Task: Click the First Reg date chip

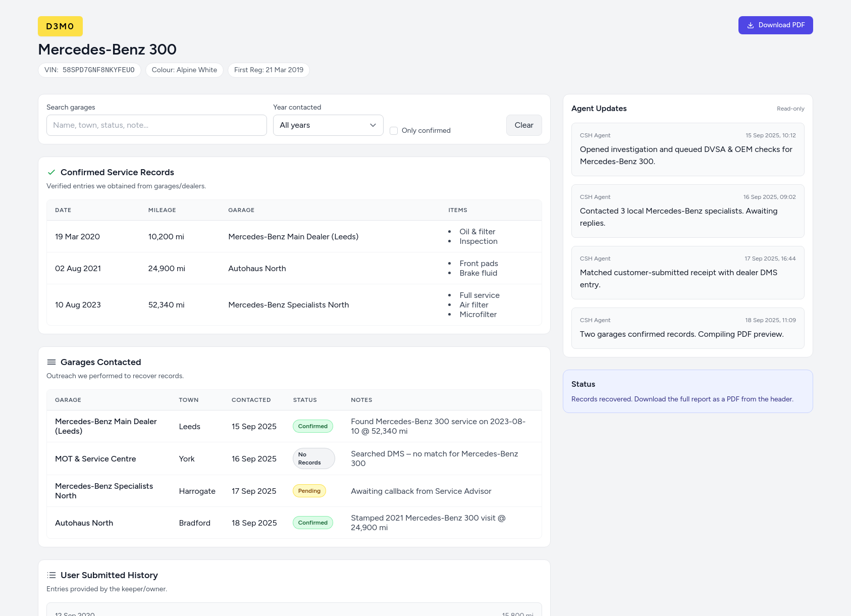Action: click(269, 70)
